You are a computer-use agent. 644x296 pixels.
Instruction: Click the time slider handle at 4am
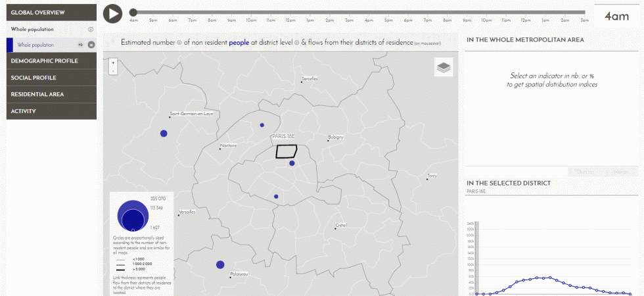[x=133, y=12]
